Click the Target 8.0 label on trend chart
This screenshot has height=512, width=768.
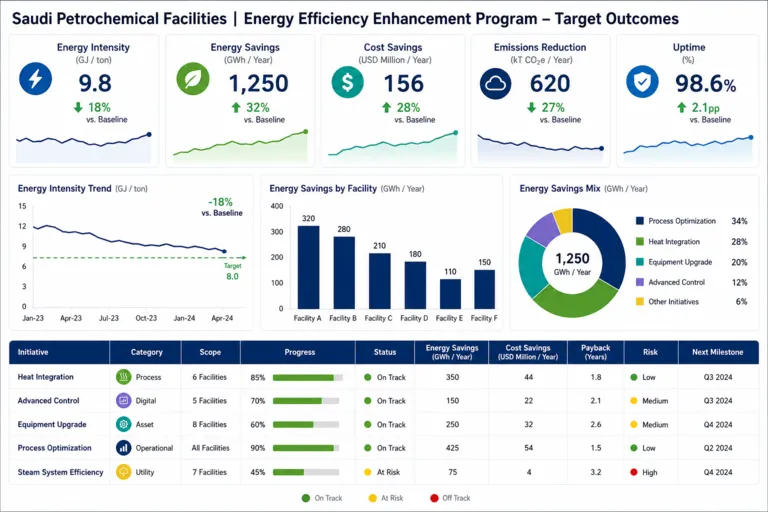(x=233, y=271)
